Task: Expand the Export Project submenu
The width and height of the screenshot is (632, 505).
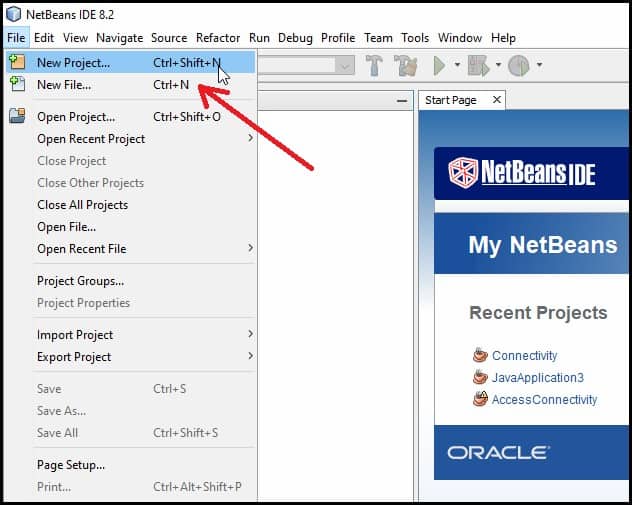Action: pos(251,356)
